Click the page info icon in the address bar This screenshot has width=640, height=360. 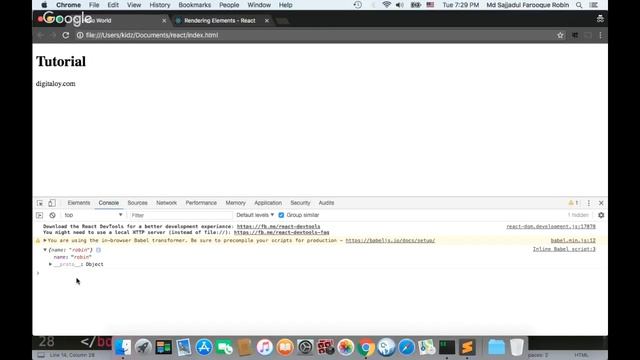pos(80,35)
